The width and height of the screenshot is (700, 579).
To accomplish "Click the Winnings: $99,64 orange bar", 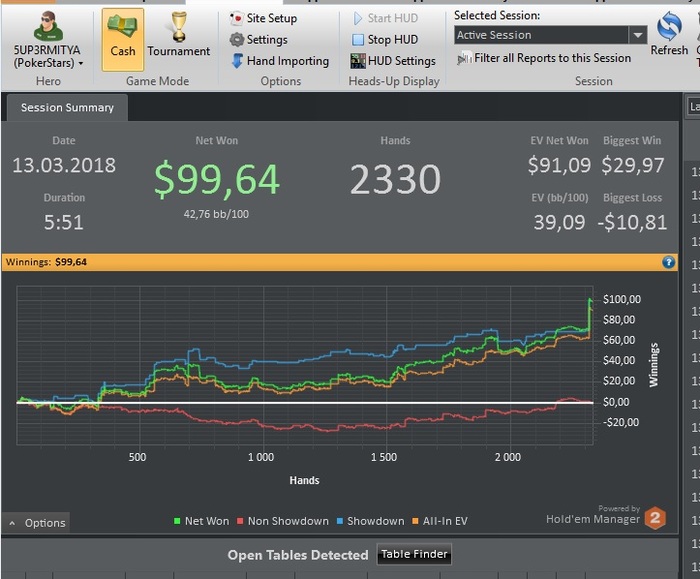I will (x=339, y=262).
